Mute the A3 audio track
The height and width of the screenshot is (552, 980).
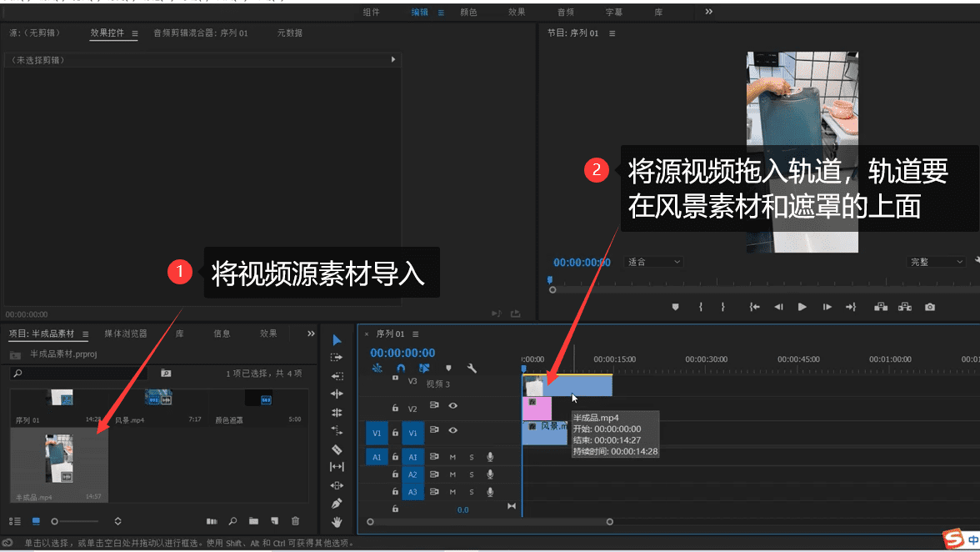pyautogui.click(x=452, y=492)
